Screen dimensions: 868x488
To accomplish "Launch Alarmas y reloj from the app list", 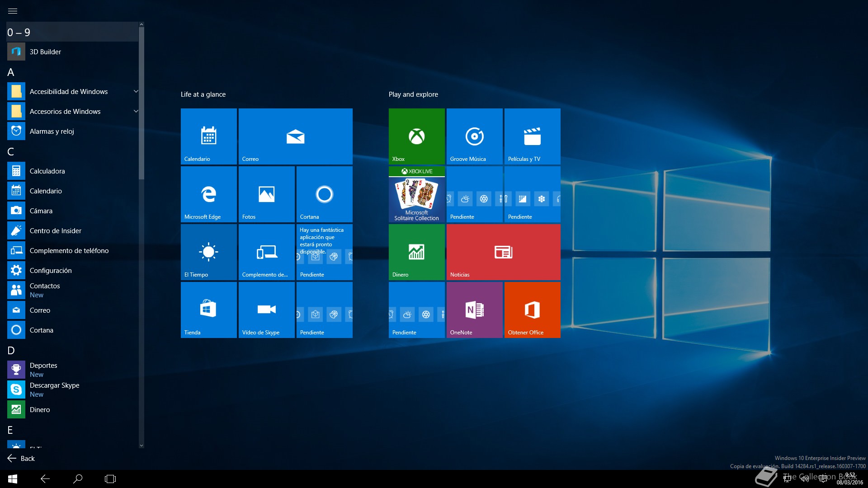I will 72,131.
